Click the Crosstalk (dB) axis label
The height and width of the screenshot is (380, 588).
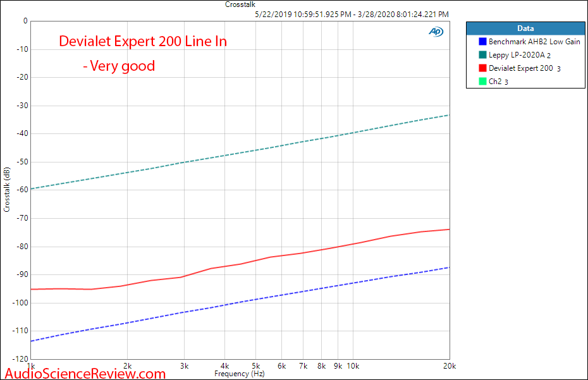(x=7, y=190)
